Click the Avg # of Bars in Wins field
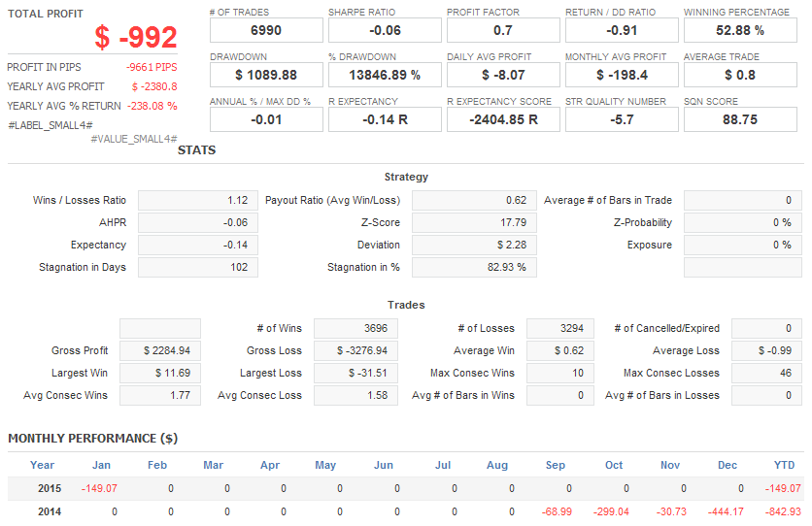This screenshot has height=526, width=812. click(x=560, y=395)
